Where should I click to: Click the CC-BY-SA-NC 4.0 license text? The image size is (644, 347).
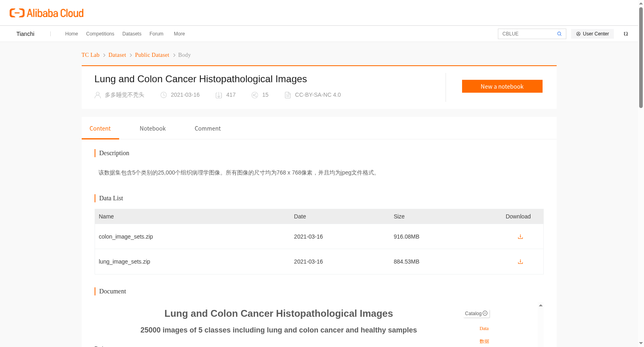tap(318, 95)
